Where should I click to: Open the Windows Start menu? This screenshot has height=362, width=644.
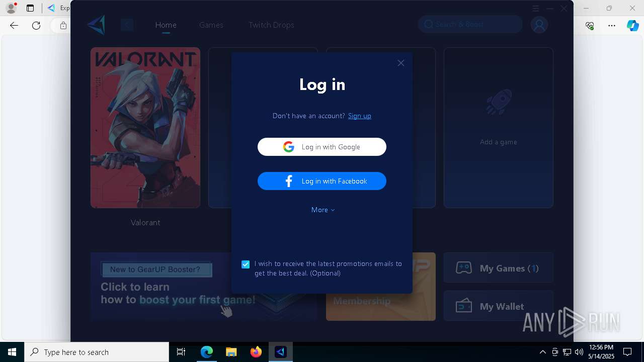[12, 352]
